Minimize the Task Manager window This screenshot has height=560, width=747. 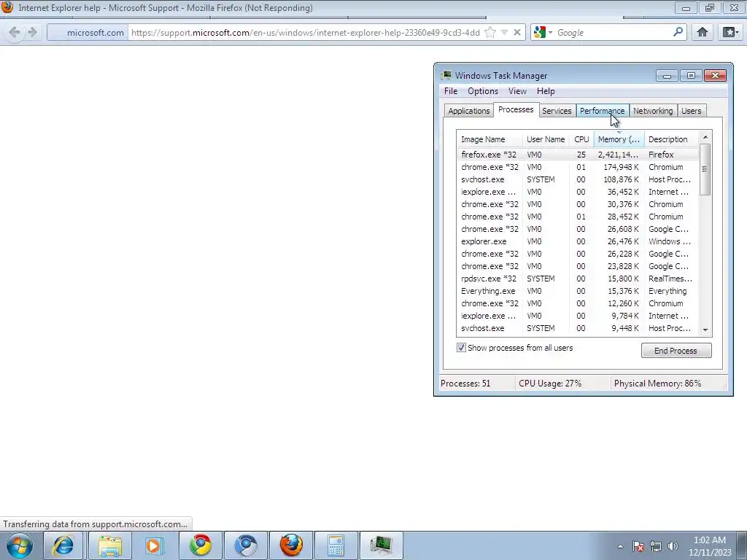pos(667,76)
